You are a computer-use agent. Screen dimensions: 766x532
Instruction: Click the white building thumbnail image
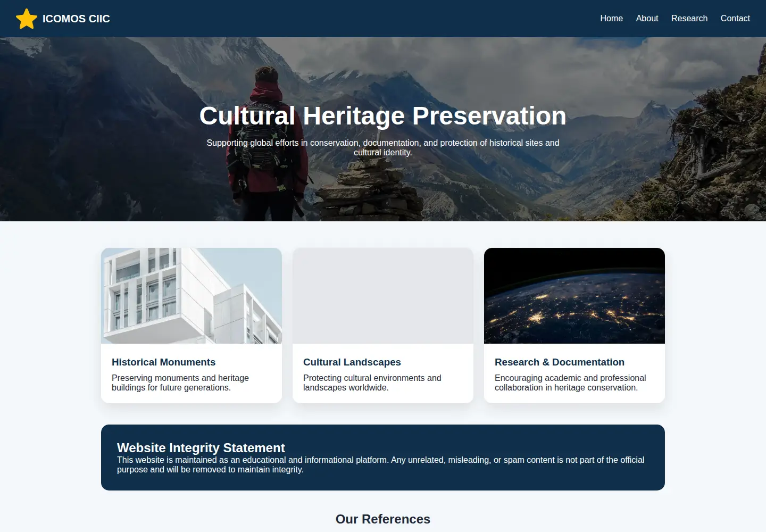[191, 296]
